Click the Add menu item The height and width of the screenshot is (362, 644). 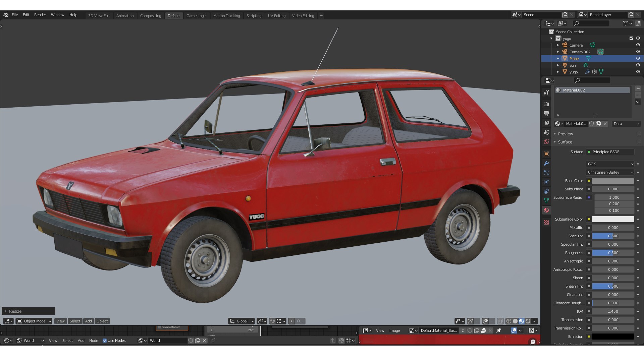click(88, 321)
